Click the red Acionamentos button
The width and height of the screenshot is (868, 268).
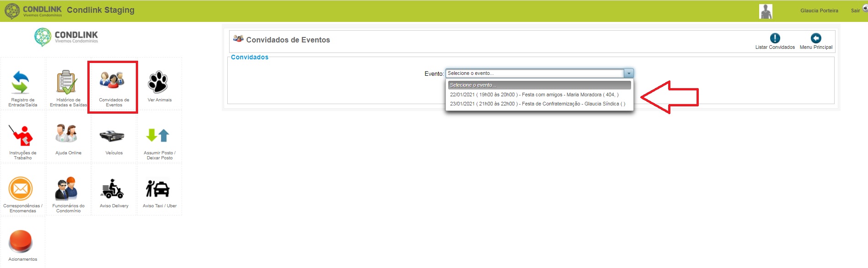tap(21, 242)
